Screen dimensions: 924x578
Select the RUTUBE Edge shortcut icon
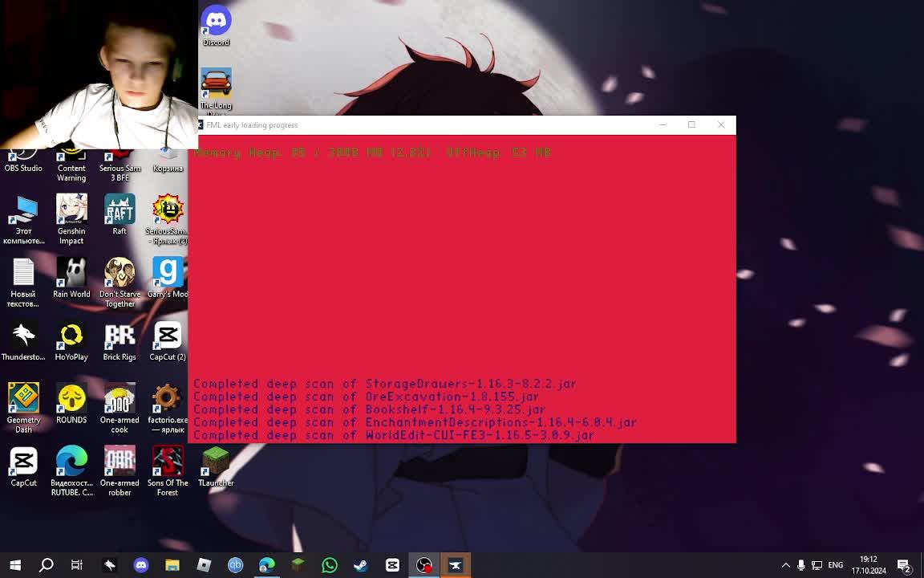(71, 470)
